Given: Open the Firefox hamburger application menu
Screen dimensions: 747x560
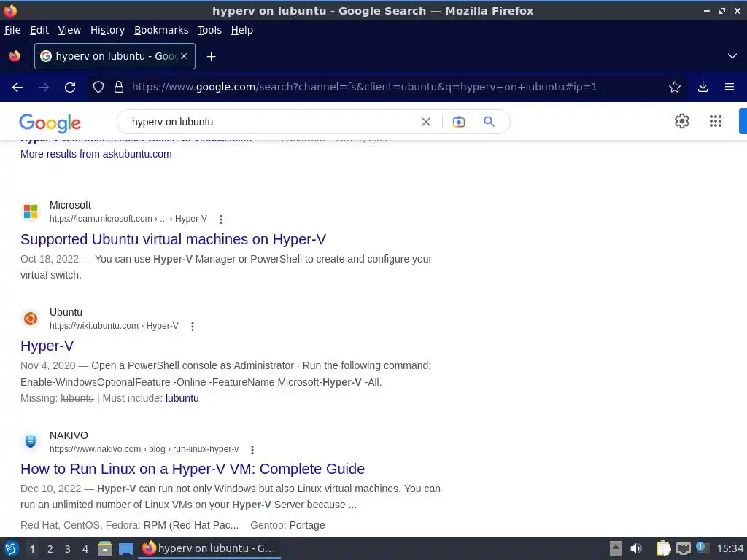Looking at the screenshot, I should 729,87.
